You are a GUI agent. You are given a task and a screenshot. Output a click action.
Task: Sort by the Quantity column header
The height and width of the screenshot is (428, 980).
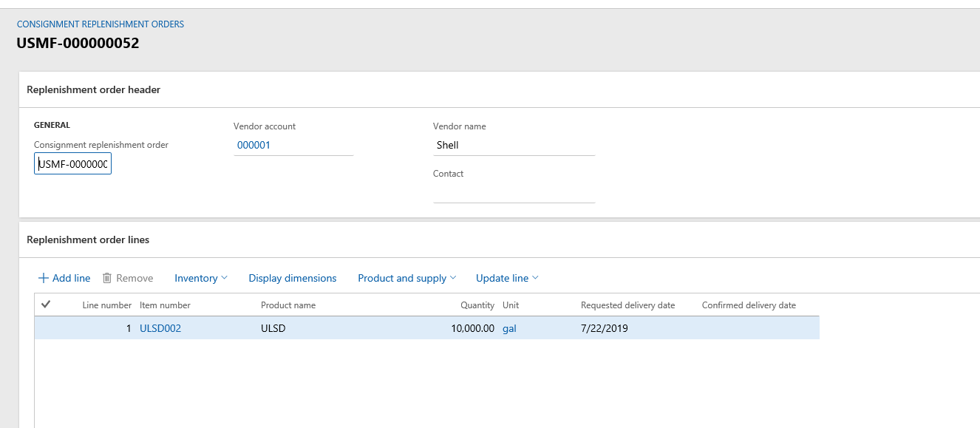point(477,305)
